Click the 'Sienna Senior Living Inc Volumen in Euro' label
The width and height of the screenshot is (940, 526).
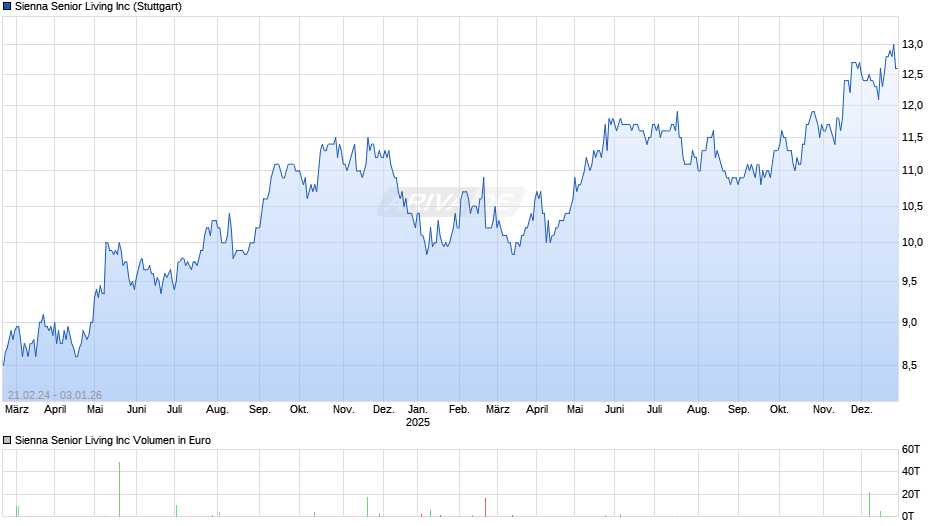pos(113,440)
